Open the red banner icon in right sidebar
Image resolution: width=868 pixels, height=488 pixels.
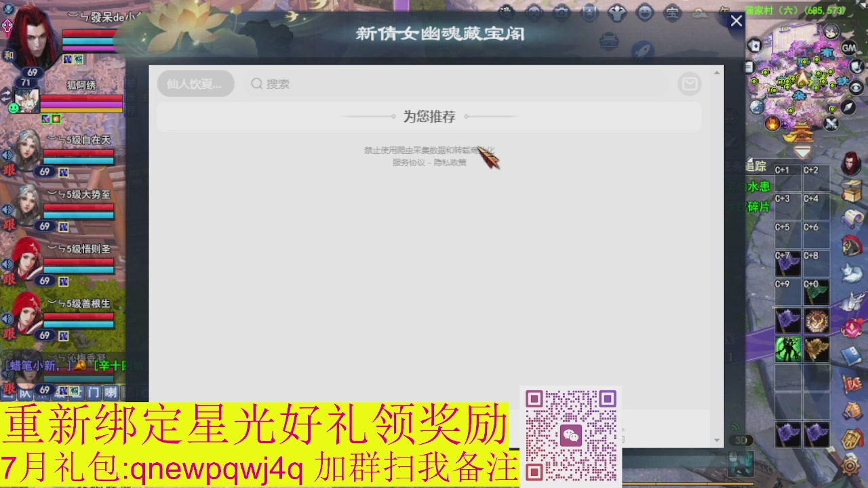pyautogui.click(x=852, y=384)
